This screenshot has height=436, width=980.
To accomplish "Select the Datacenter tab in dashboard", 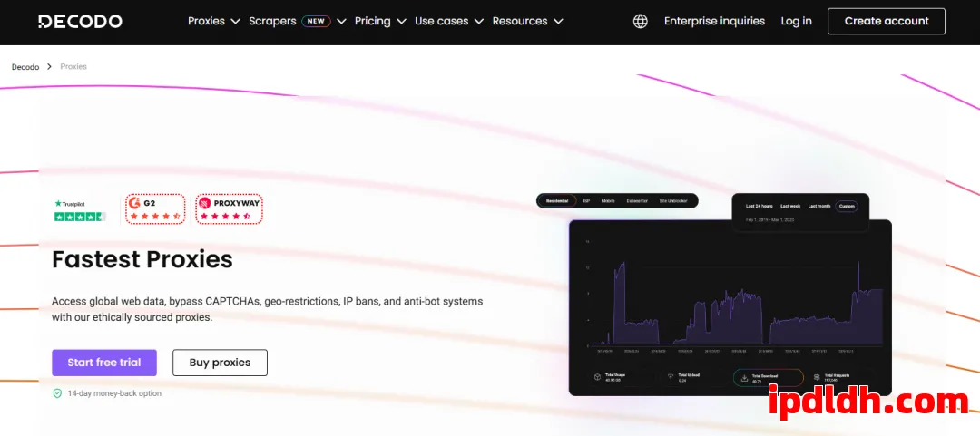I will tap(637, 201).
